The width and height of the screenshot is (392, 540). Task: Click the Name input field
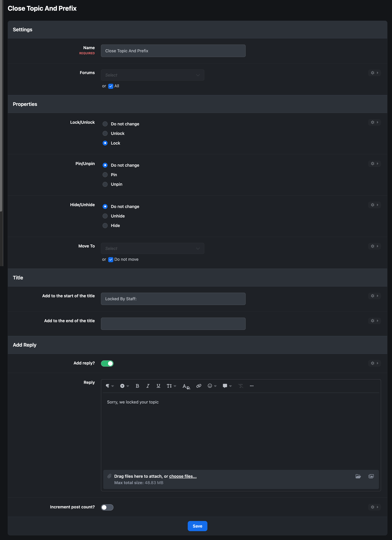(173, 51)
